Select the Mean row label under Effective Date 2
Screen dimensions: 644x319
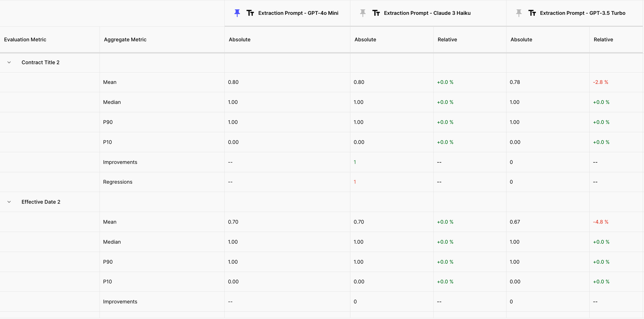[x=110, y=222]
